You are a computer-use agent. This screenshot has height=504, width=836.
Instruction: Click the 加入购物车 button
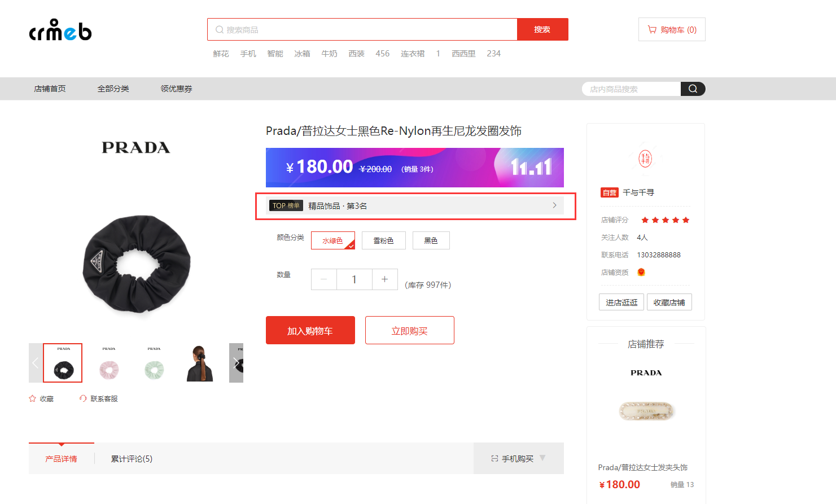tap(310, 330)
